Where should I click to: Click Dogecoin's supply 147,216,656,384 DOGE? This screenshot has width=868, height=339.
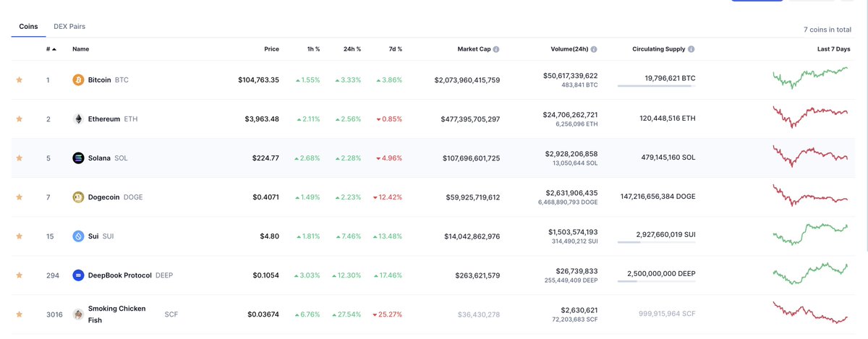point(658,197)
